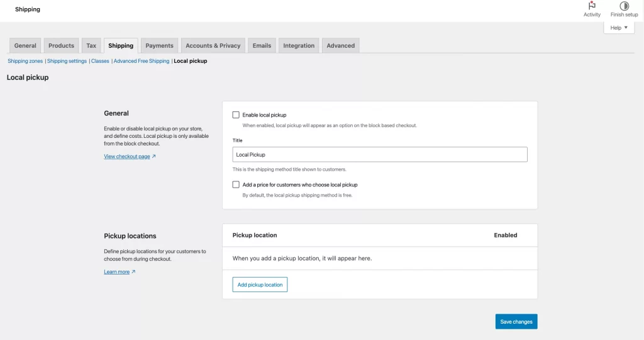Go to the Payments tab

point(159,45)
